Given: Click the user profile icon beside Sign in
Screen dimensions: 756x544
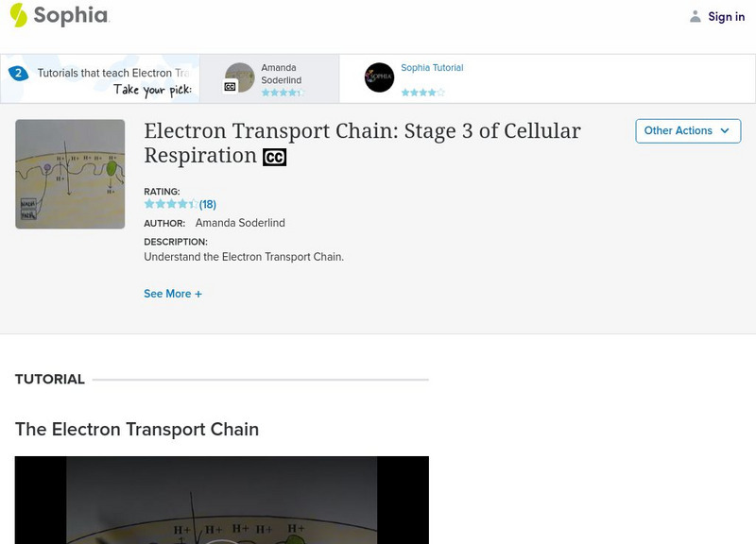Looking at the screenshot, I should coord(696,17).
